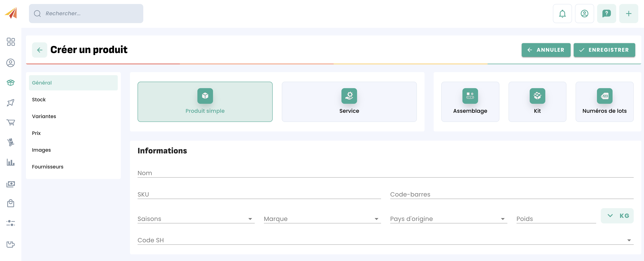Select the Service product type
Image resolution: width=644 pixels, height=261 pixels.
(x=349, y=102)
